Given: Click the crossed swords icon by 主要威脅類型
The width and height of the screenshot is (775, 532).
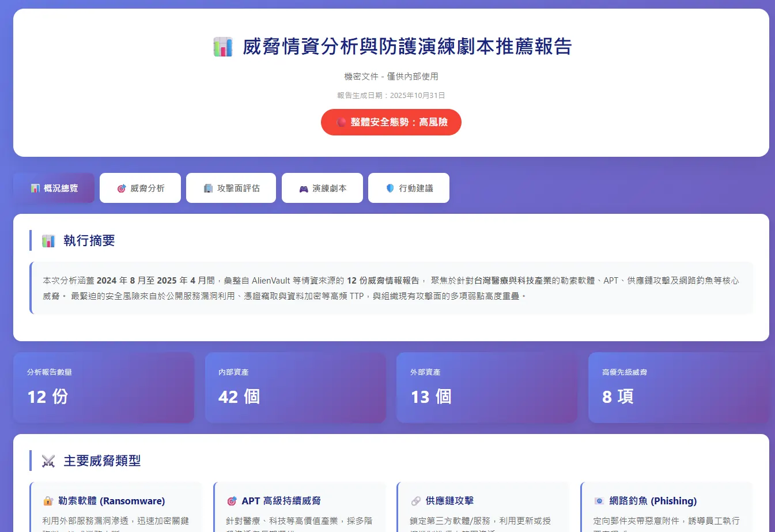Looking at the screenshot, I should 48,461.
